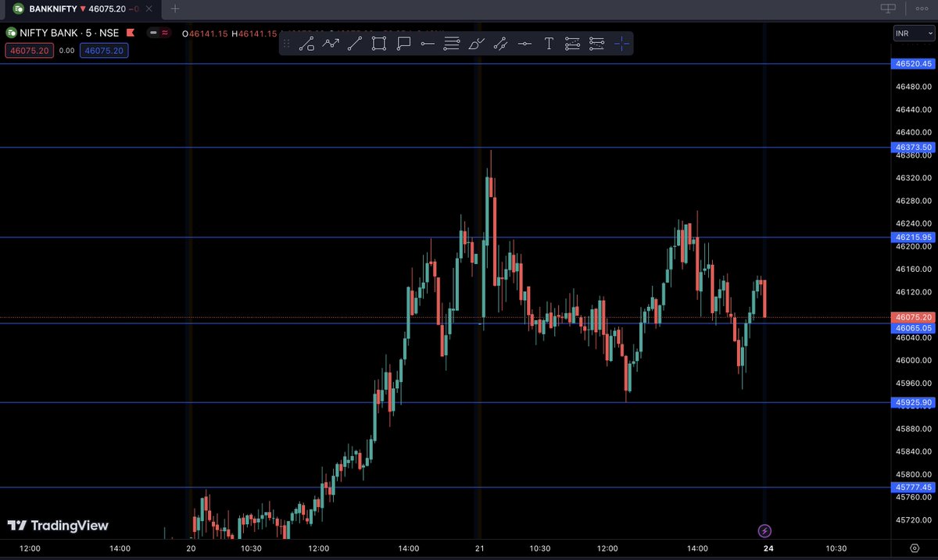Toggle the market status pill indicator
The image size is (938, 560).
point(160,34)
